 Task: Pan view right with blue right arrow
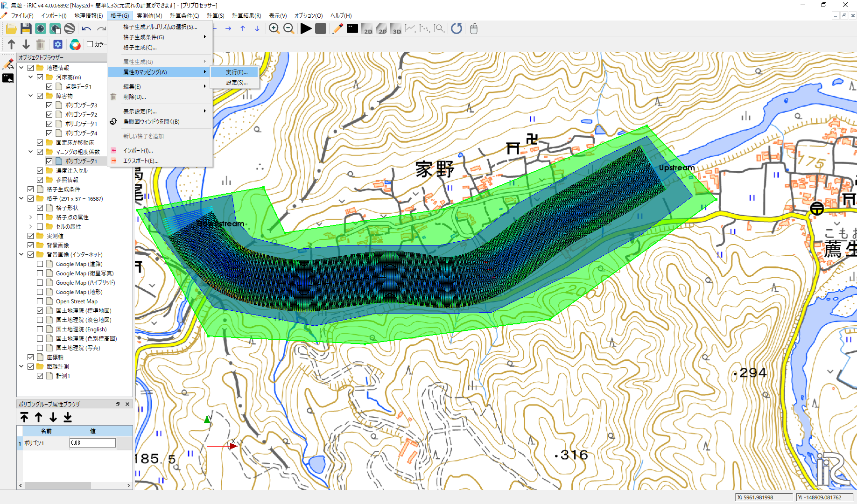pyautogui.click(x=228, y=29)
